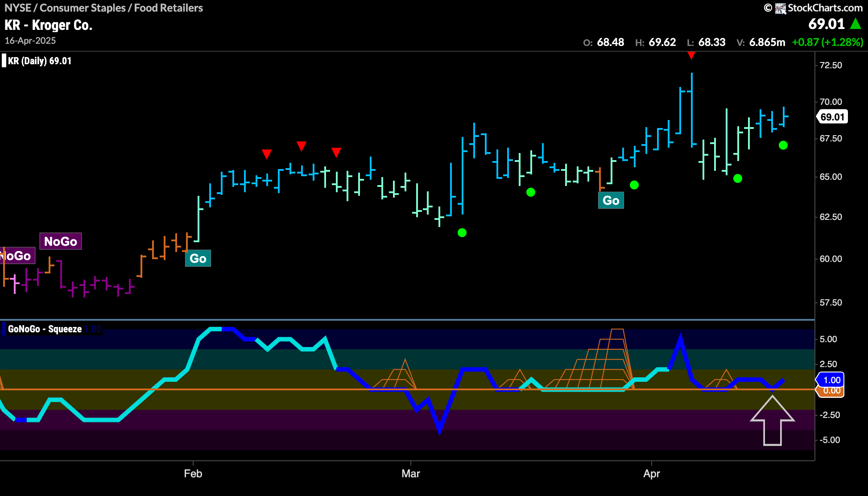Click the purple 'NoGo' label above January bars
The width and height of the screenshot is (868, 496).
pos(61,241)
